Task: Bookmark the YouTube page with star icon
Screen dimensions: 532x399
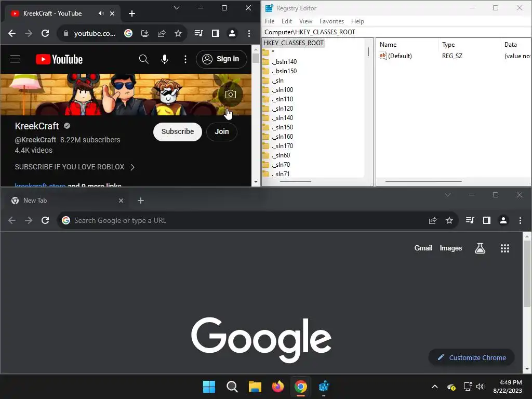Action: point(178,33)
